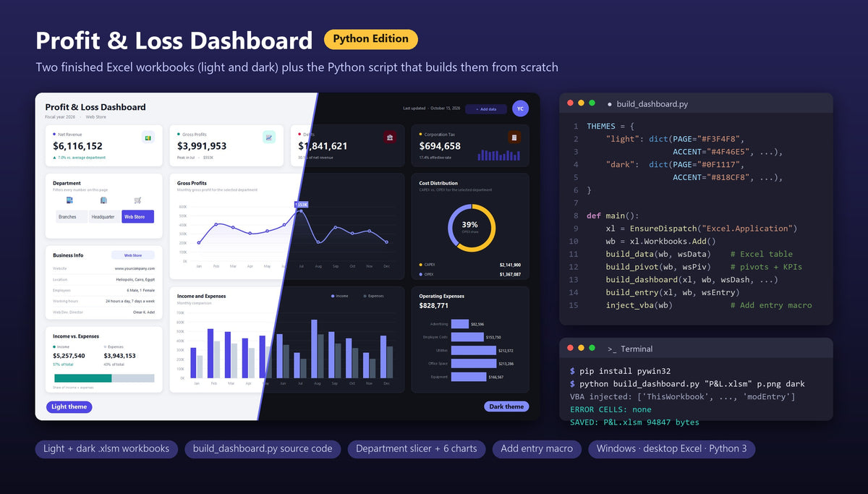Click the Python Edition badge

coord(371,39)
